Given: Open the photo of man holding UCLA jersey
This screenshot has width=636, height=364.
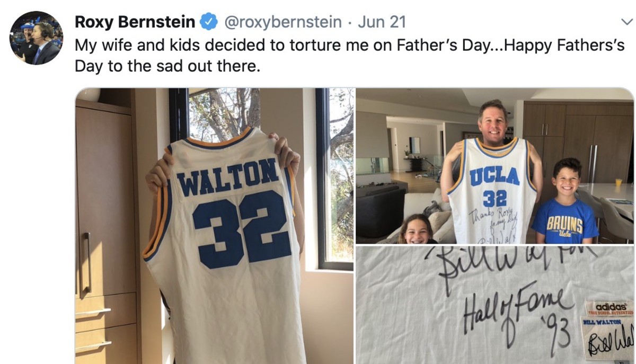Looking at the screenshot, I should pyautogui.click(x=494, y=165).
